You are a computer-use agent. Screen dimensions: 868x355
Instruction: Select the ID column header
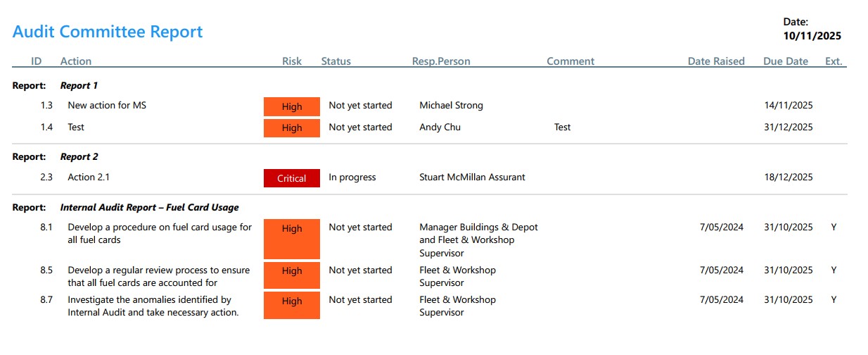pyautogui.click(x=37, y=61)
